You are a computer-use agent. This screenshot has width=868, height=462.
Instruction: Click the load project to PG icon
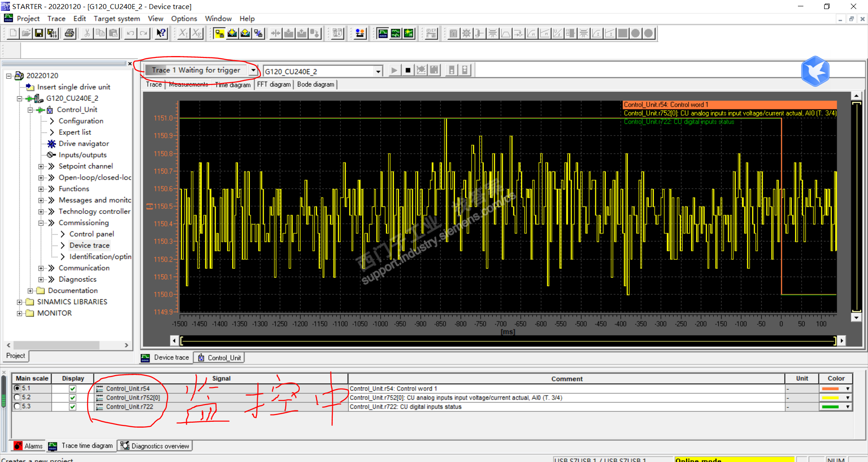point(245,33)
